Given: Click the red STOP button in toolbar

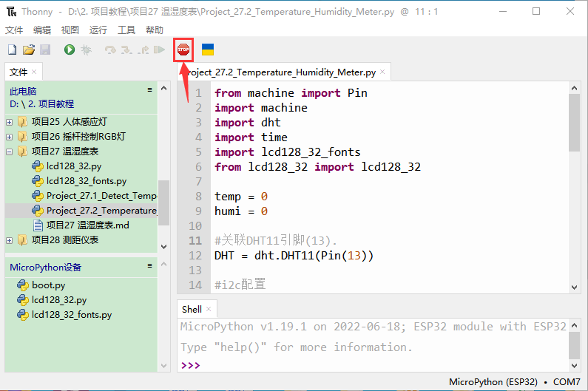Looking at the screenshot, I should [183, 50].
